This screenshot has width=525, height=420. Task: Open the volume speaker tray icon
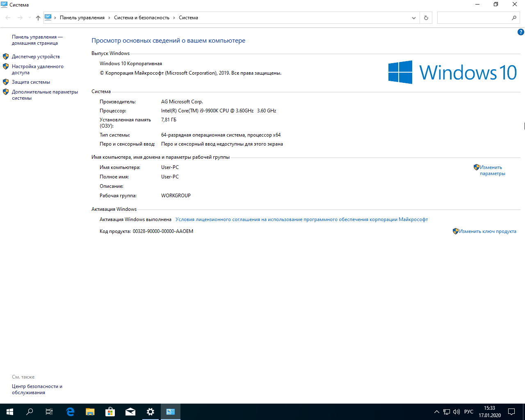click(457, 412)
